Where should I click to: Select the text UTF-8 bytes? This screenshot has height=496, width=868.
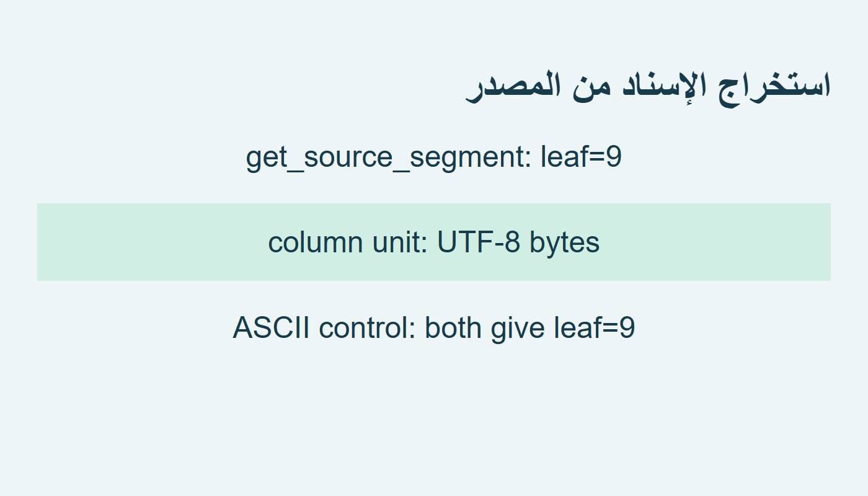tap(518, 243)
